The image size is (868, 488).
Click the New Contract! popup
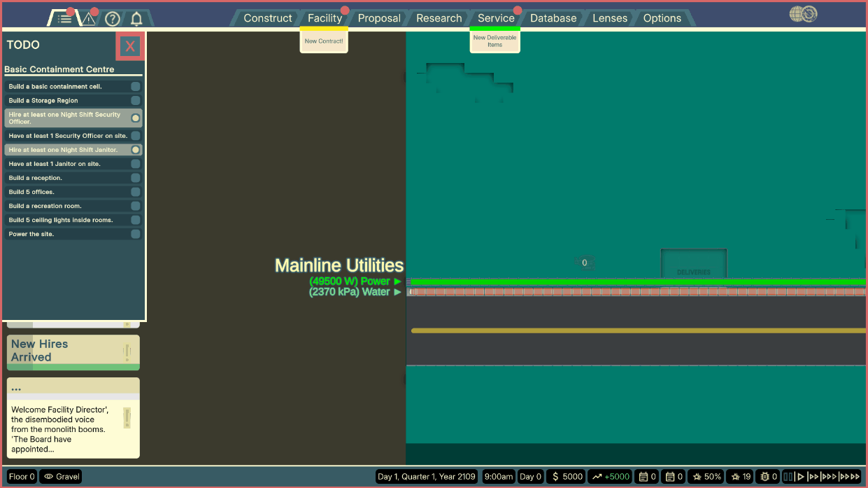[324, 41]
